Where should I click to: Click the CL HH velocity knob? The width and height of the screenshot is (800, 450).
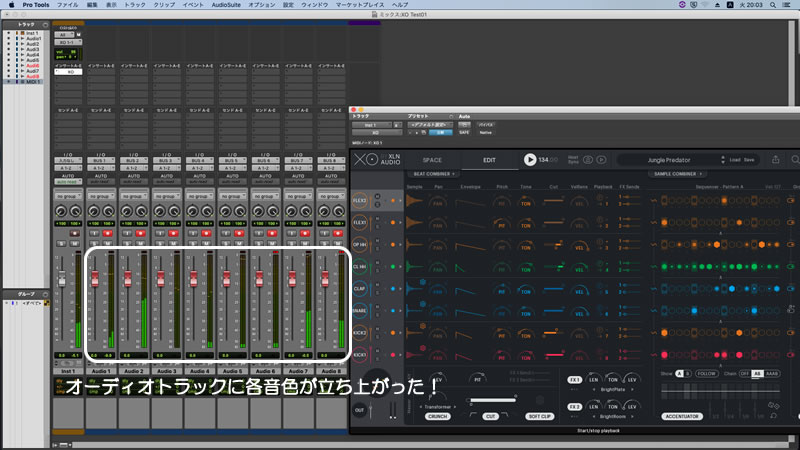coord(579,267)
